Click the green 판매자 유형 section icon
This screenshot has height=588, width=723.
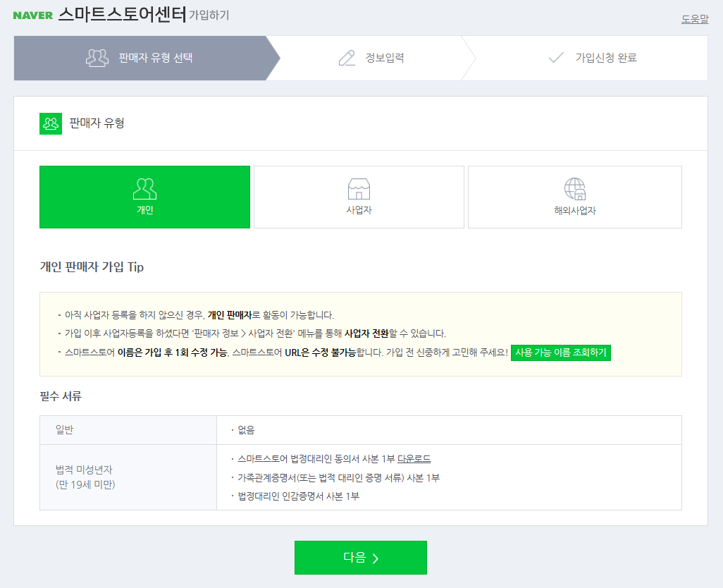pyautogui.click(x=51, y=123)
